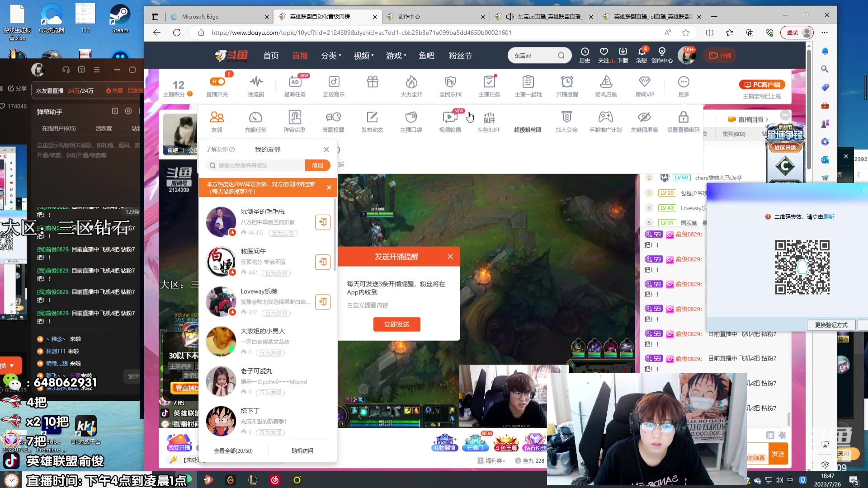Open 关键词屏蔽 eye-slash icon
The height and width of the screenshot is (488, 868).
click(x=644, y=117)
